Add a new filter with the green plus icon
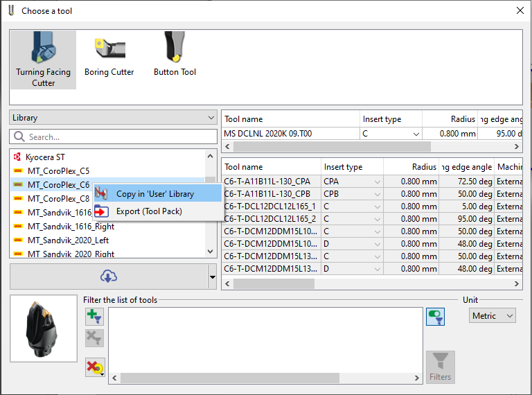The width and height of the screenshot is (532, 395). [x=94, y=317]
